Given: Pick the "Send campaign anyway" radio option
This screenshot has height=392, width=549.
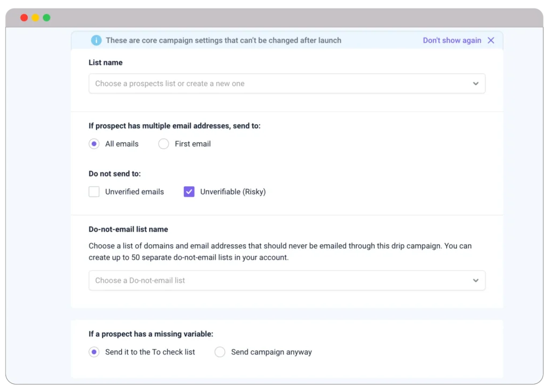Looking at the screenshot, I should 220,352.
